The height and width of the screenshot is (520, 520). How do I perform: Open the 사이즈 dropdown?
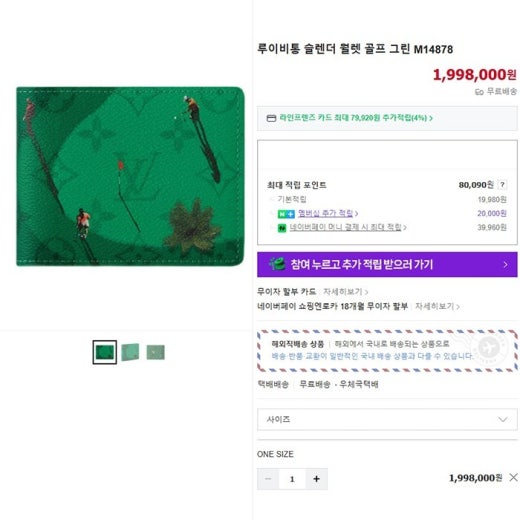pos(387,419)
